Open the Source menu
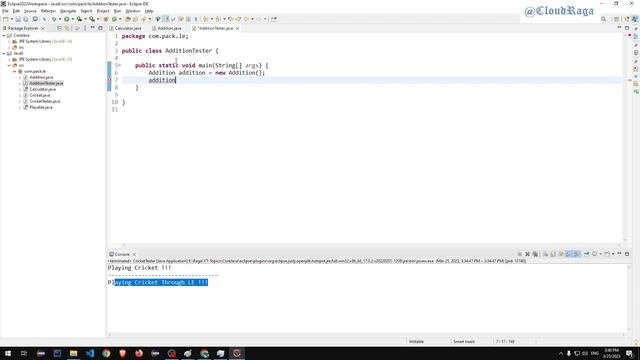The width and height of the screenshot is (640, 360). coord(30,11)
